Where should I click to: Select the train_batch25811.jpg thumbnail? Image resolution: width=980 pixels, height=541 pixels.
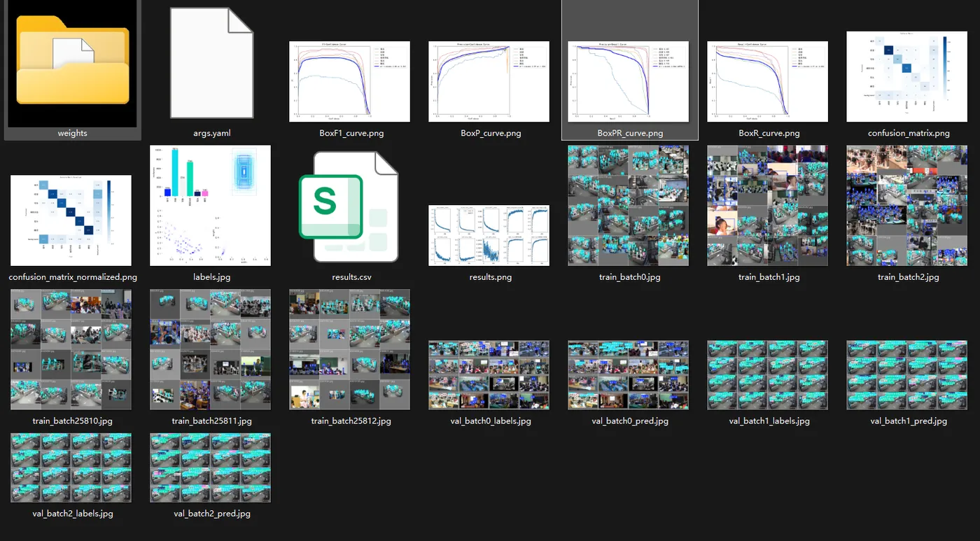pos(210,350)
